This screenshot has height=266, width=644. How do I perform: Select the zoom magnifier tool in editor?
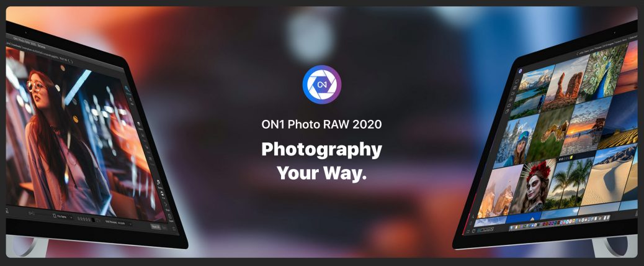tap(127, 88)
